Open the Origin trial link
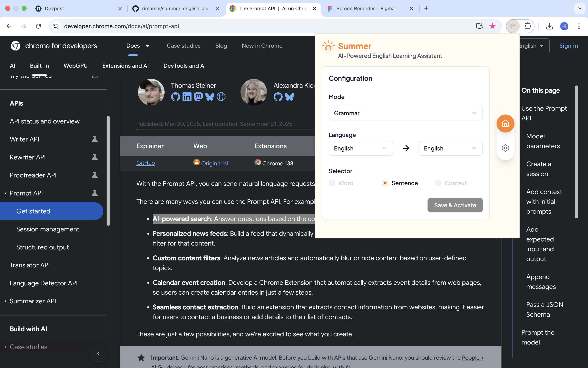Screen dimensions: 588x368 coord(215,163)
